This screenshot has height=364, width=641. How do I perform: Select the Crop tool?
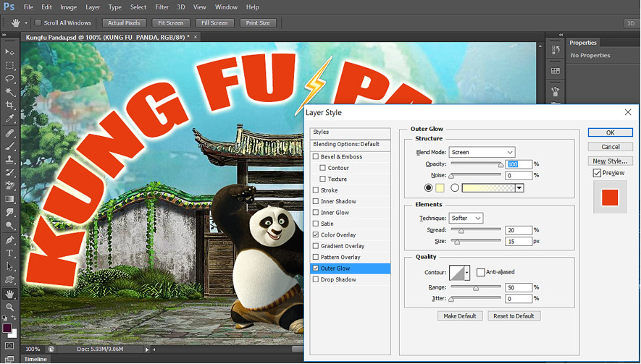9,105
